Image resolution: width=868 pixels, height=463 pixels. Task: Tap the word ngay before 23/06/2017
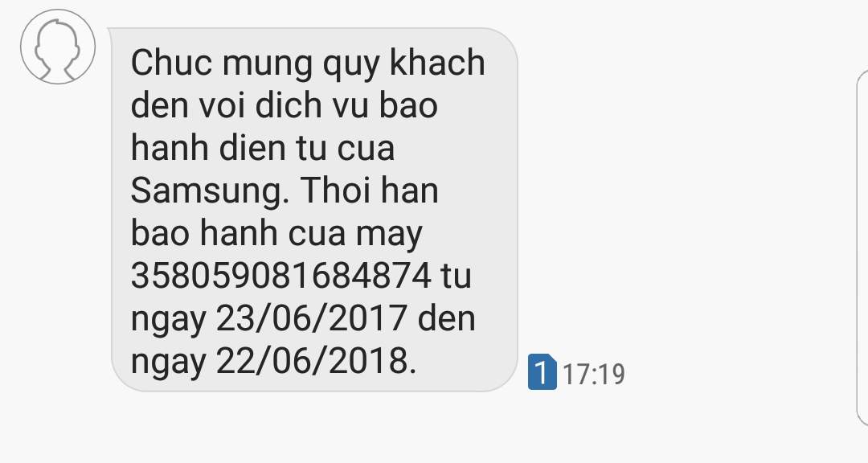tap(168, 321)
